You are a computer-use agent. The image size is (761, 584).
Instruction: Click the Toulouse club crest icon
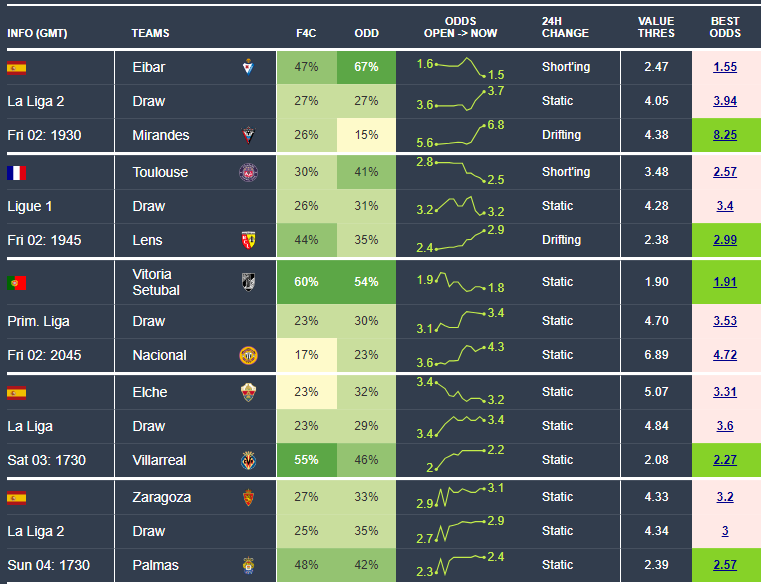[248, 172]
